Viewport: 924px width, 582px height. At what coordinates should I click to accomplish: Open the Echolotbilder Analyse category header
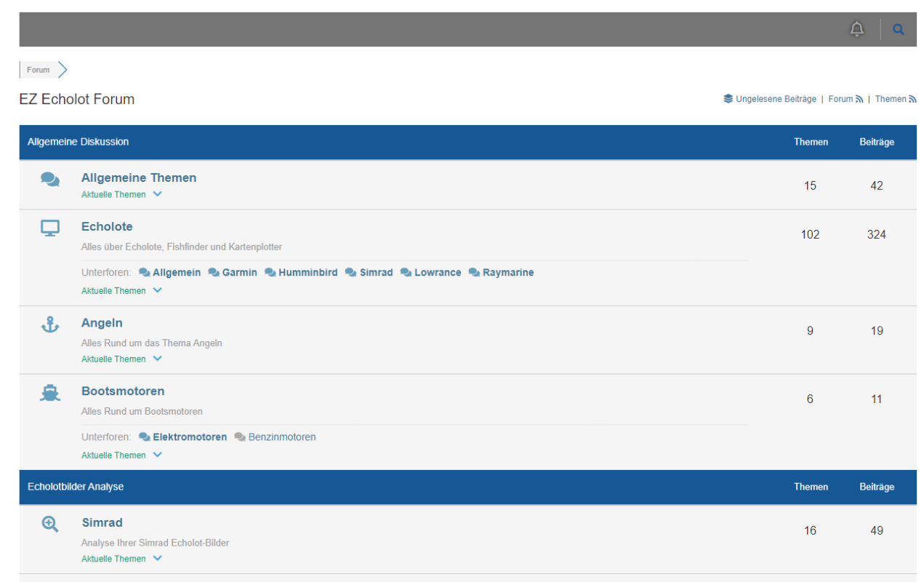click(x=76, y=487)
